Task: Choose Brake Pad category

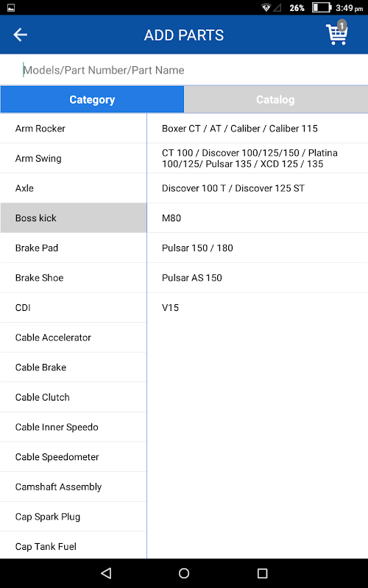Action: pos(73,248)
